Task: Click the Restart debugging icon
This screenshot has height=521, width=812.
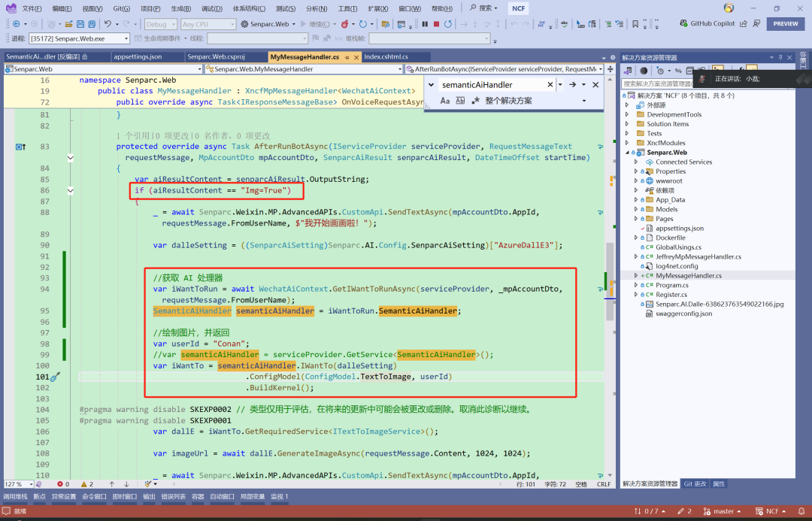Action: pyautogui.click(x=448, y=24)
